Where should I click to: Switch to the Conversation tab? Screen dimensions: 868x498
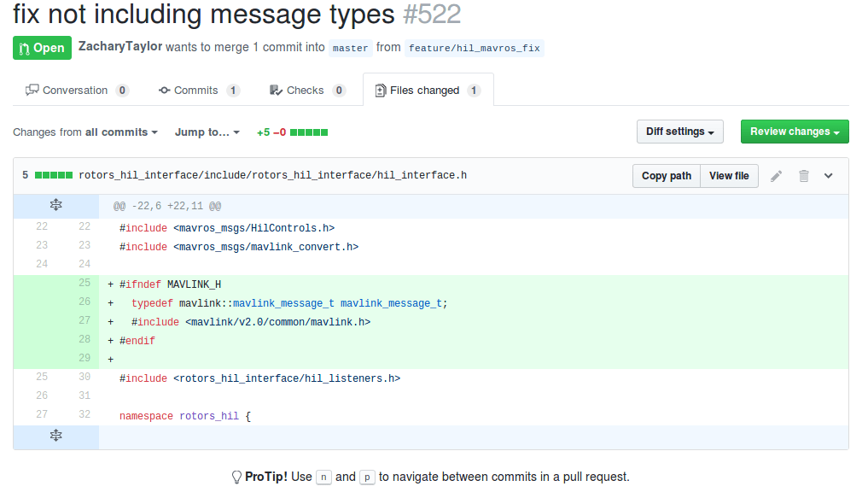pos(77,91)
